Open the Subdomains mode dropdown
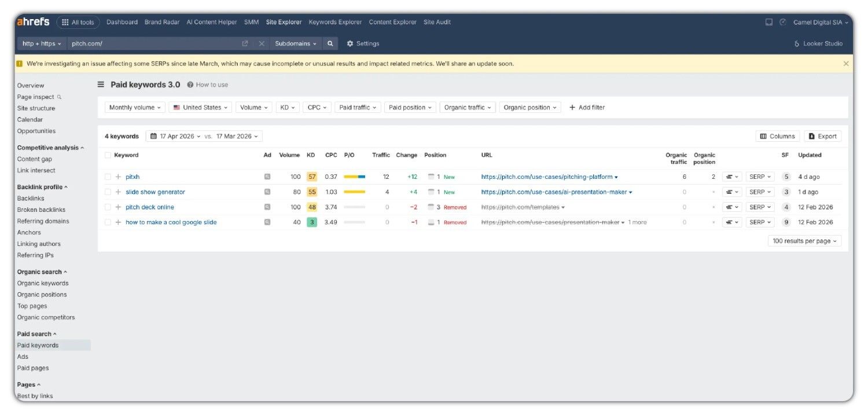868x415 pixels. (x=296, y=43)
